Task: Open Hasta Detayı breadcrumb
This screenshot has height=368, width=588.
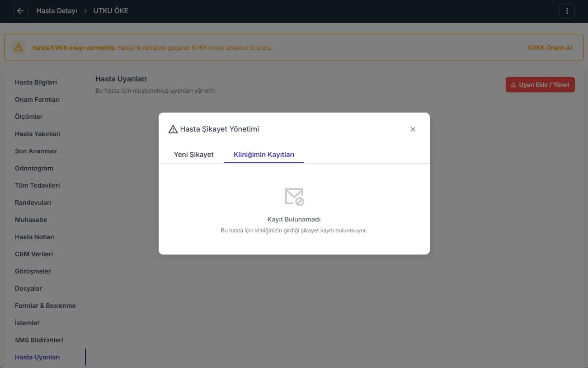Action: tap(57, 11)
